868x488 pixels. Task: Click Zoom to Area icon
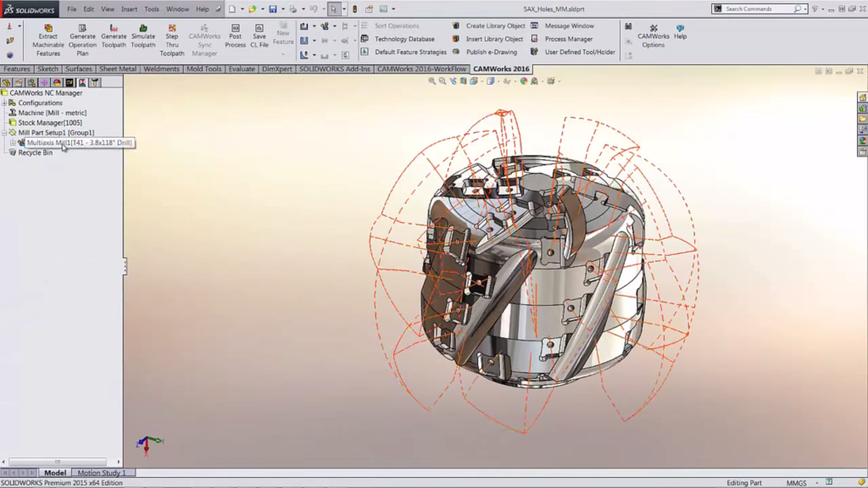[442, 80]
